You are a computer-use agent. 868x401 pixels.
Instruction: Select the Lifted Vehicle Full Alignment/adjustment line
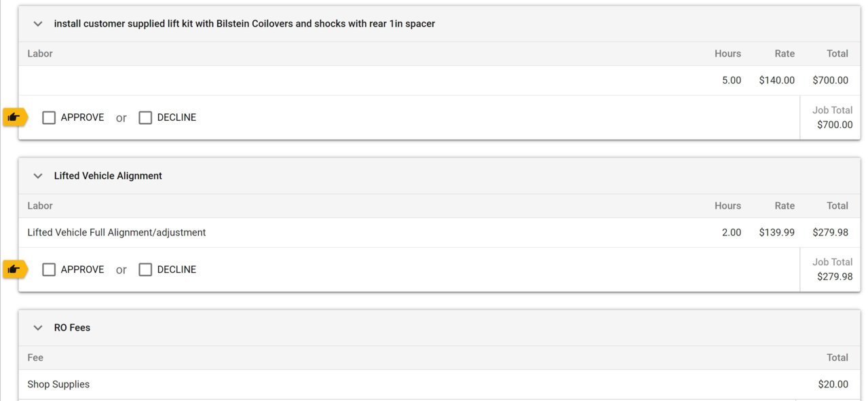click(439, 233)
